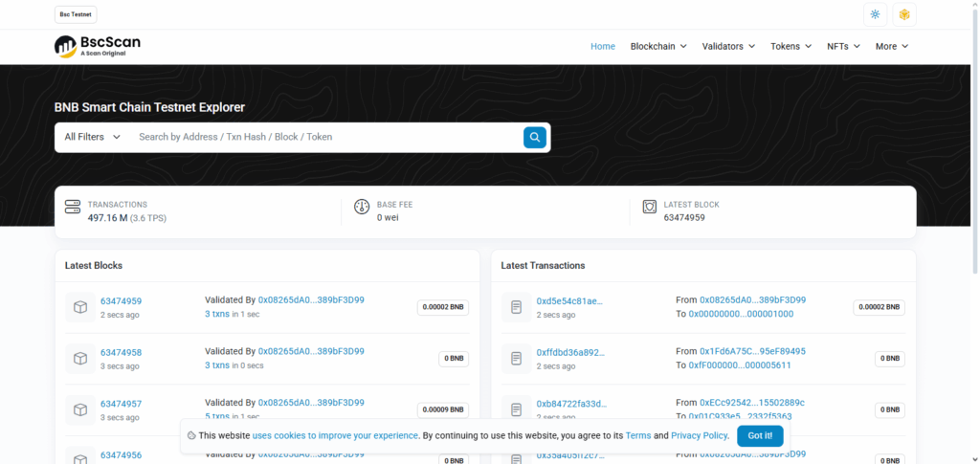
Task: Click the block cube icon for 63474958
Action: [x=80, y=359]
